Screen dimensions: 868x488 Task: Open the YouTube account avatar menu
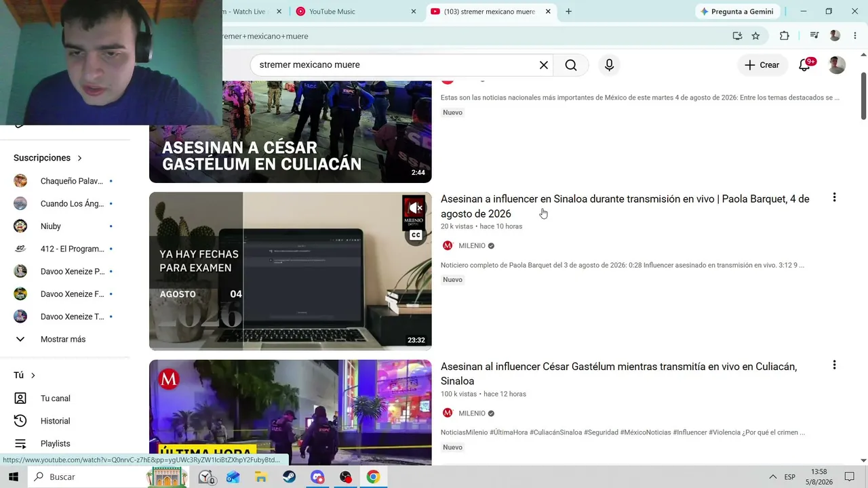837,65
